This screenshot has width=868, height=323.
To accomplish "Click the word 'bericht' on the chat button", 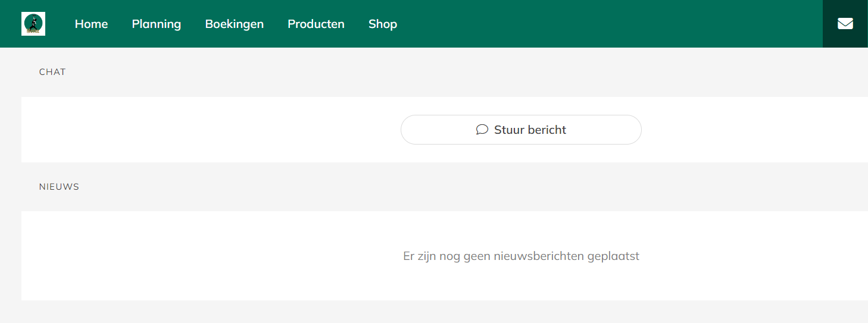I will (547, 130).
